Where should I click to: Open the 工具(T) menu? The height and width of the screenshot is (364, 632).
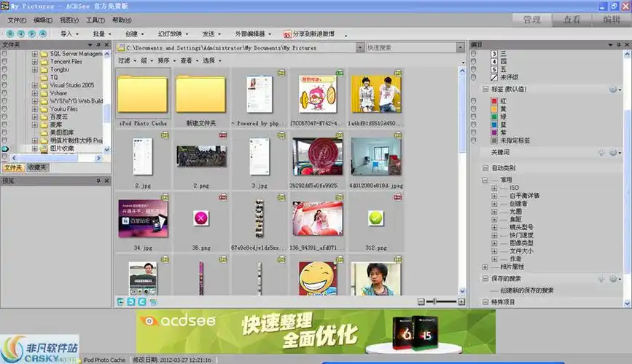(x=95, y=20)
